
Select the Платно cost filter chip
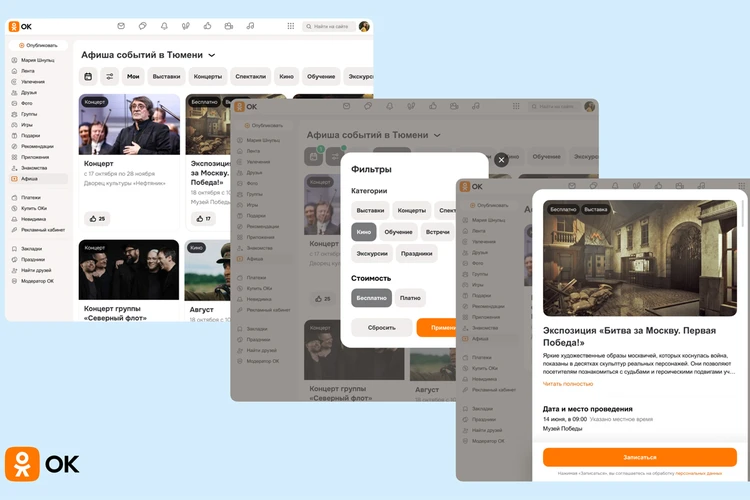(x=410, y=298)
